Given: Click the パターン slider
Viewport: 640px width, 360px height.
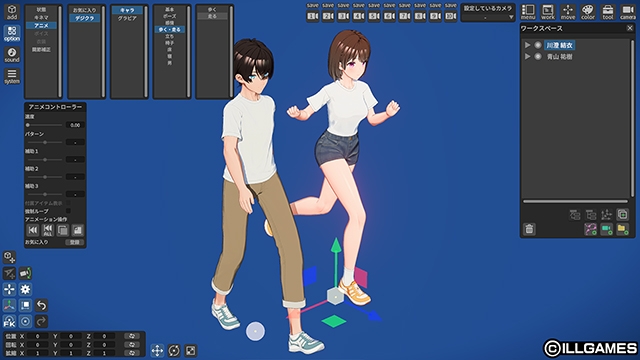Looking at the screenshot, I should [x=44, y=142].
